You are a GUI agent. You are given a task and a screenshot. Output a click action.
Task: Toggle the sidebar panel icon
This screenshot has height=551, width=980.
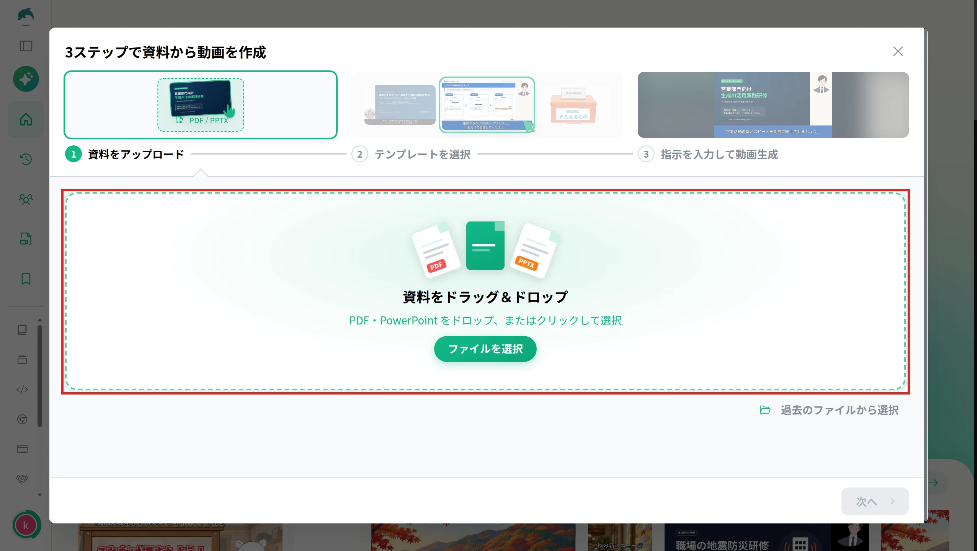(x=26, y=46)
